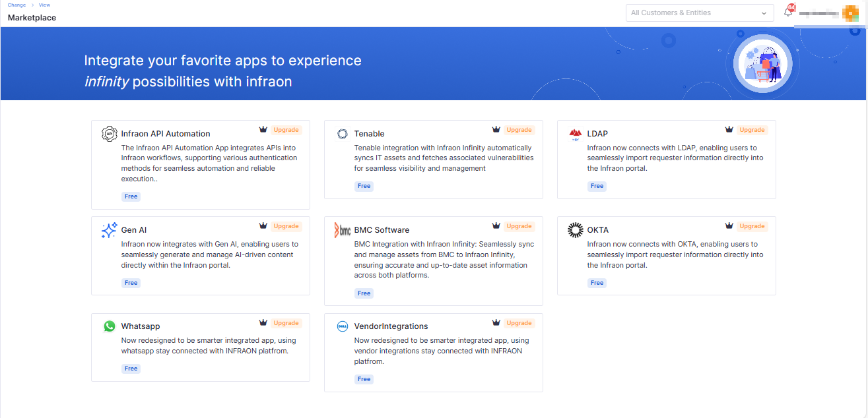This screenshot has height=418, width=868.
Task: Open the notifications bell icon
Action: [x=787, y=12]
